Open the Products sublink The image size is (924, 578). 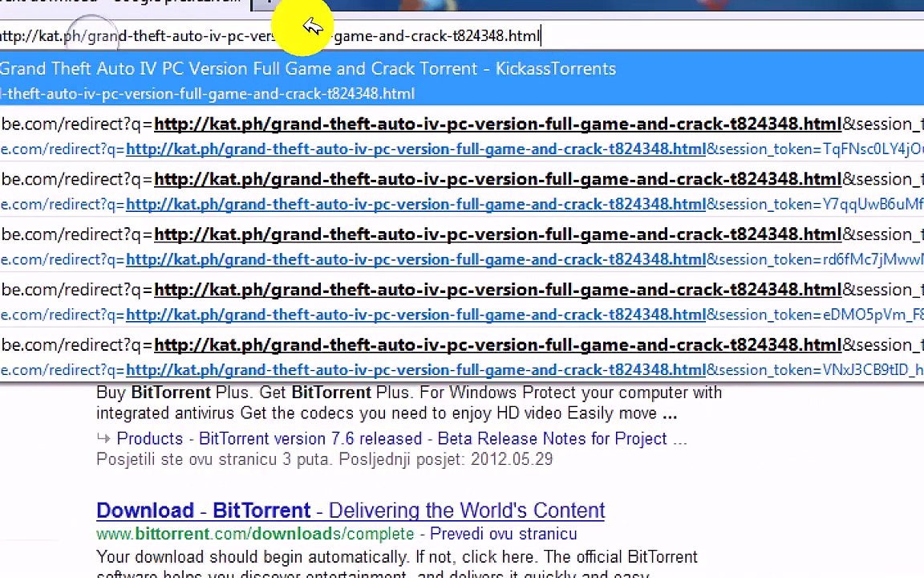[150, 439]
